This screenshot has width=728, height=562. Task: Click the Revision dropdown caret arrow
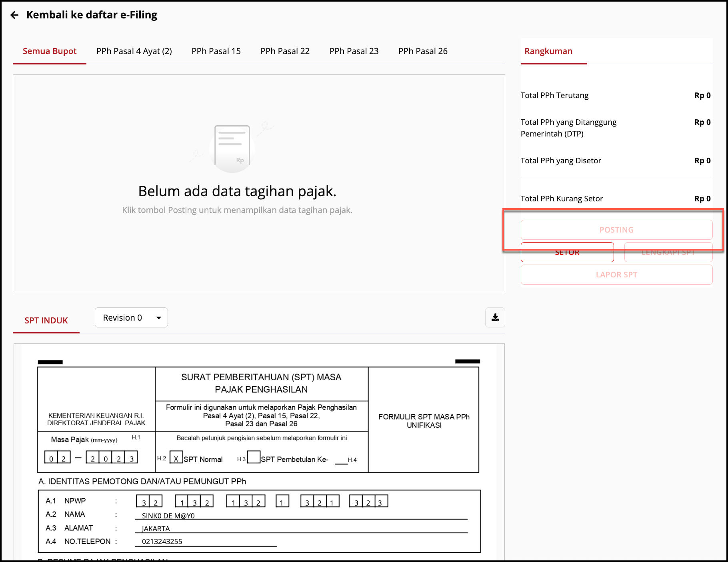(x=159, y=318)
